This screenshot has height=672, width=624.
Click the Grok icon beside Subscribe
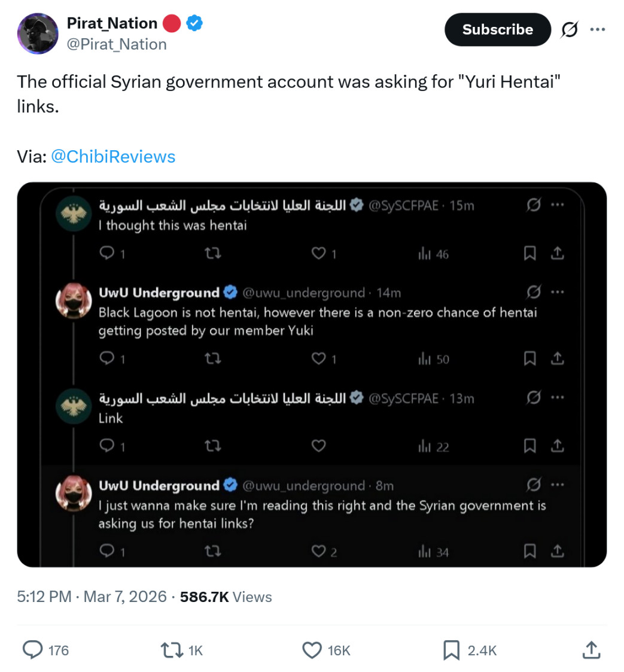click(569, 29)
